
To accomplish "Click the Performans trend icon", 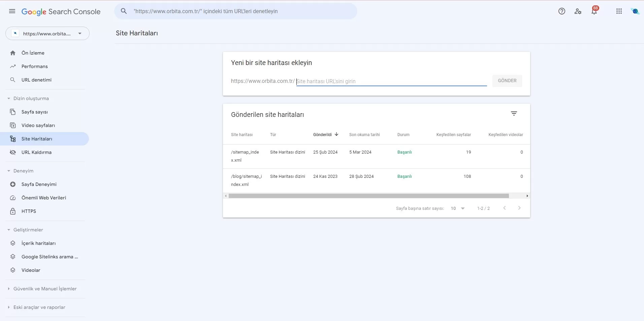I will [13, 66].
